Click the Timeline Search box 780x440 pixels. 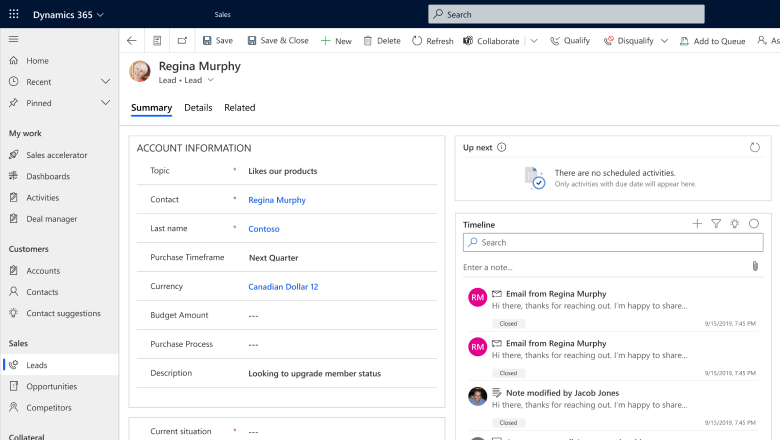coord(613,242)
